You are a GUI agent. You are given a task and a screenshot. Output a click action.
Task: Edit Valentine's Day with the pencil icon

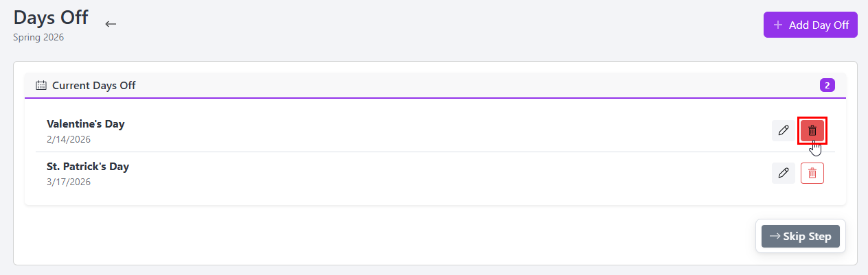(x=783, y=130)
